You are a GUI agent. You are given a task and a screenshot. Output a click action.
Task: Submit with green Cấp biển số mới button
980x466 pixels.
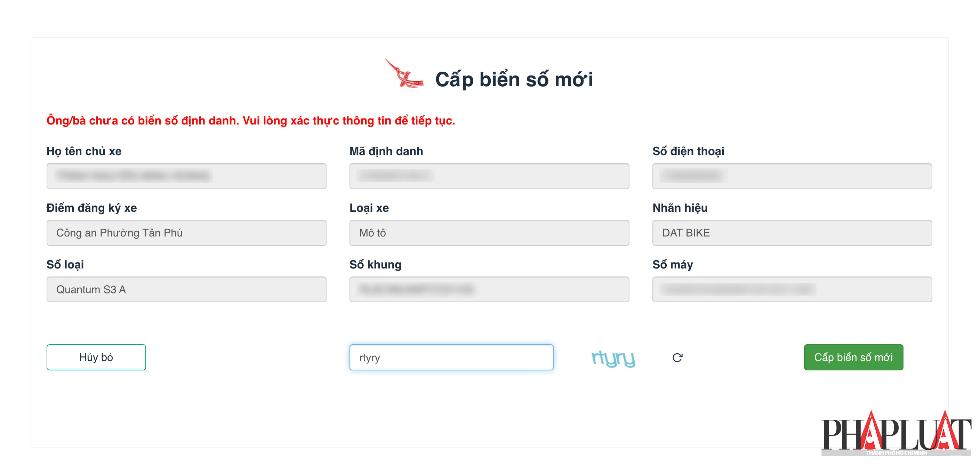(853, 357)
